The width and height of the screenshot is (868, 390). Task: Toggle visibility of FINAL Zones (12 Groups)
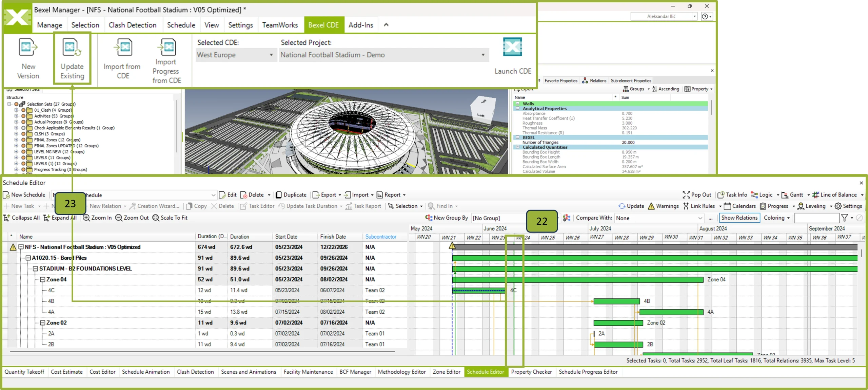[23, 140]
